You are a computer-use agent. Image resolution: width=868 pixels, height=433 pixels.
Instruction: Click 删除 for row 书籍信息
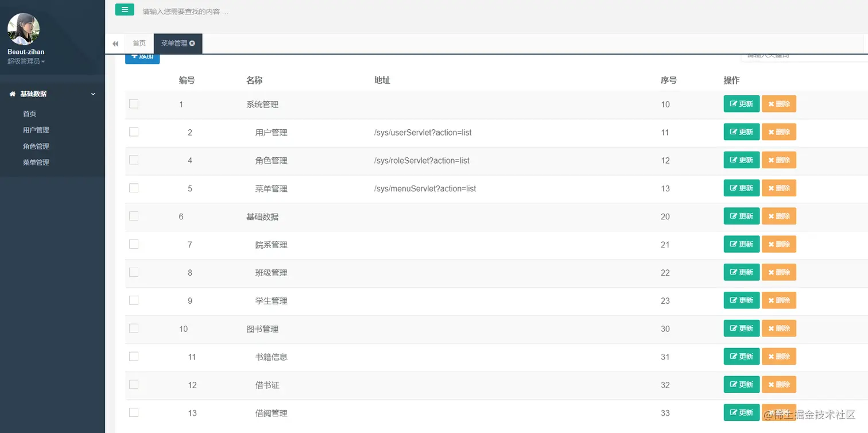tap(779, 357)
